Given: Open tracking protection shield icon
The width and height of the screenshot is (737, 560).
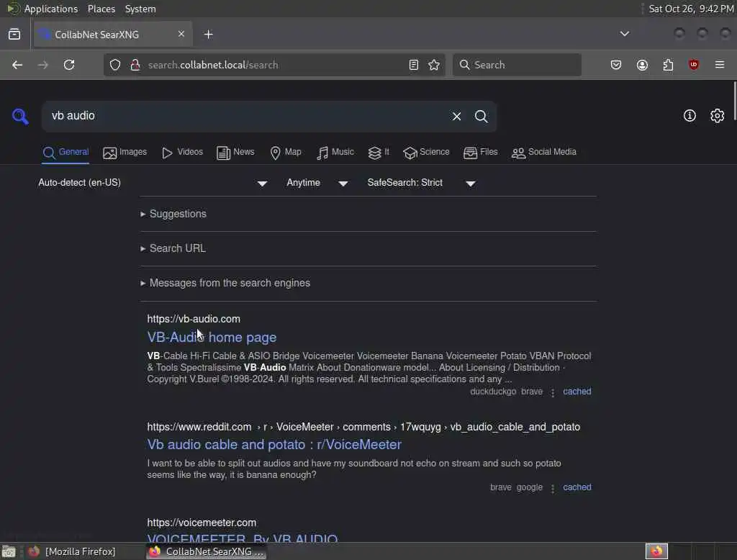Looking at the screenshot, I should click(x=115, y=65).
